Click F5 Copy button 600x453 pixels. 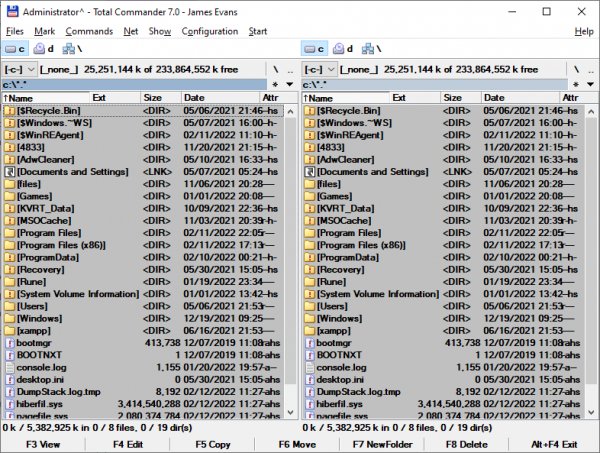click(213, 445)
